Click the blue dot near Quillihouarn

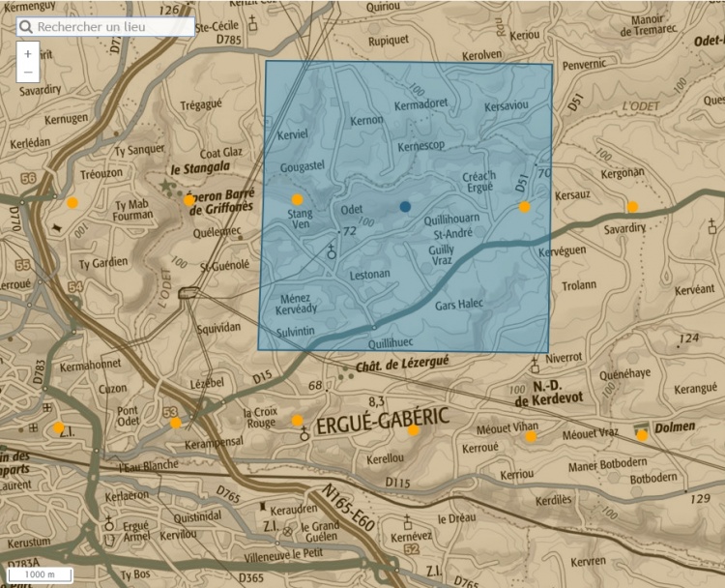click(405, 206)
